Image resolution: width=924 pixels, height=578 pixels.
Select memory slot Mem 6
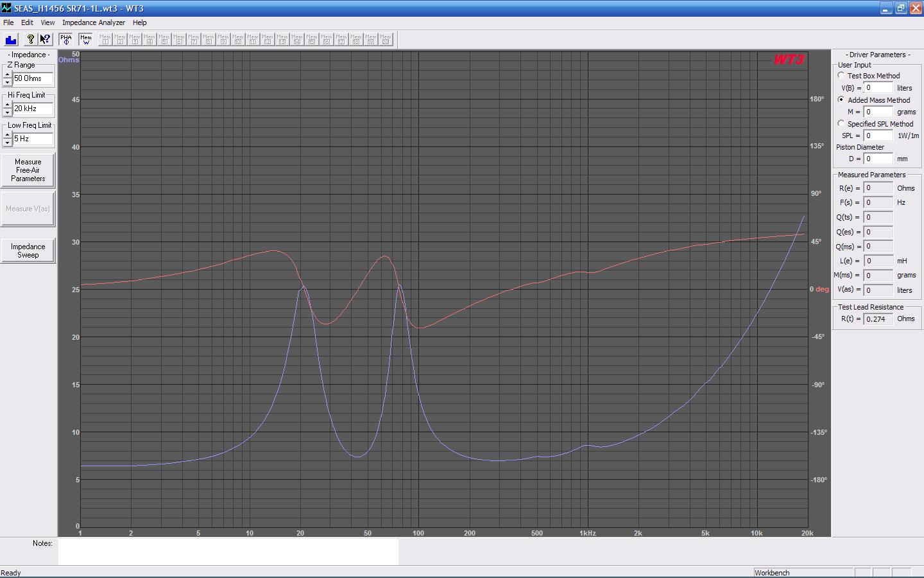pyautogui.click(x=179, y=39)
